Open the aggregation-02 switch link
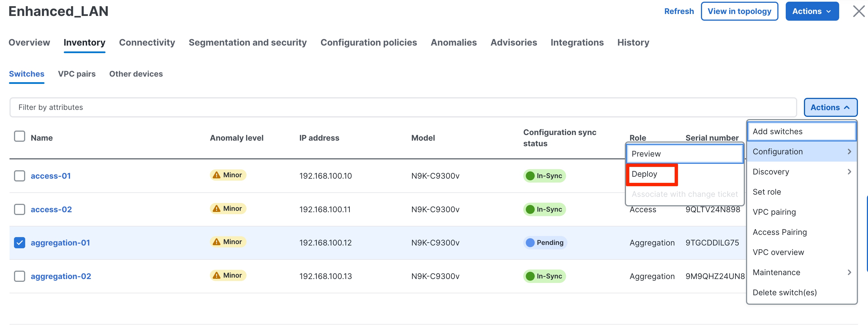 tap(61, 276)
